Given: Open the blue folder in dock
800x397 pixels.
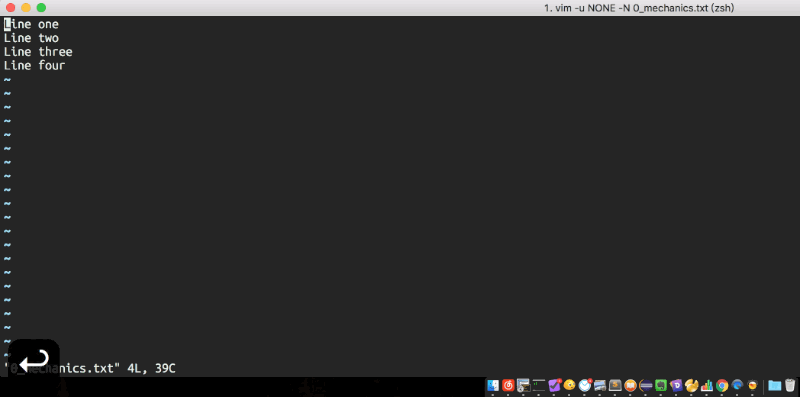Looking at the screenshot, I should click(774, 385).
